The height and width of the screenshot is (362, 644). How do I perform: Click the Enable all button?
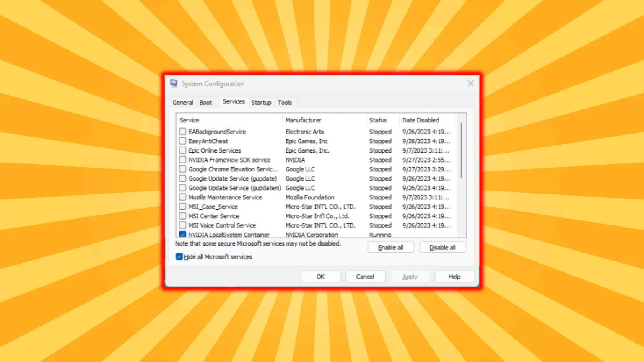[391, 248]
